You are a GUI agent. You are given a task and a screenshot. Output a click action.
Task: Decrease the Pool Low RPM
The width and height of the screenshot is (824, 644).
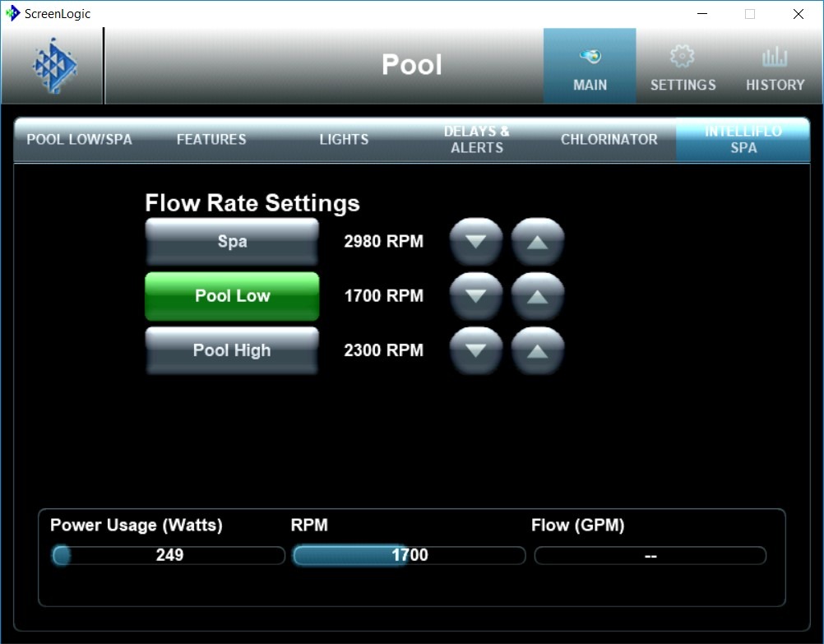[x=475, y=296]
